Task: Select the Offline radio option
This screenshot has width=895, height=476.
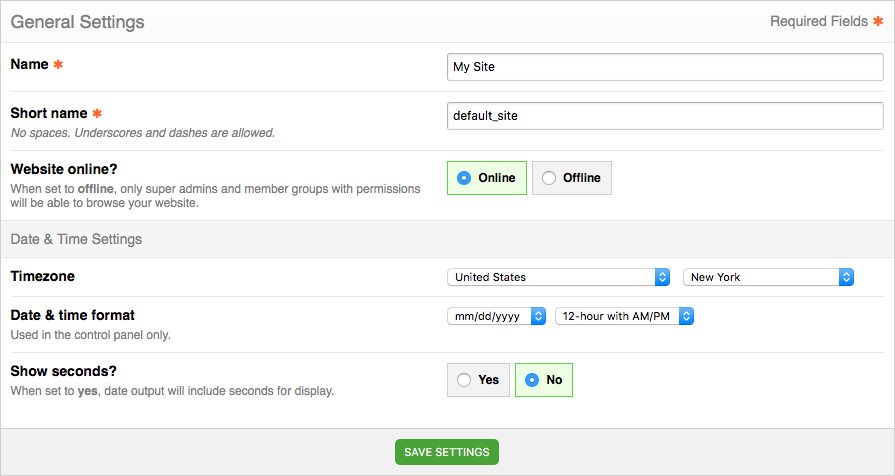Action: tap(571, 178)
